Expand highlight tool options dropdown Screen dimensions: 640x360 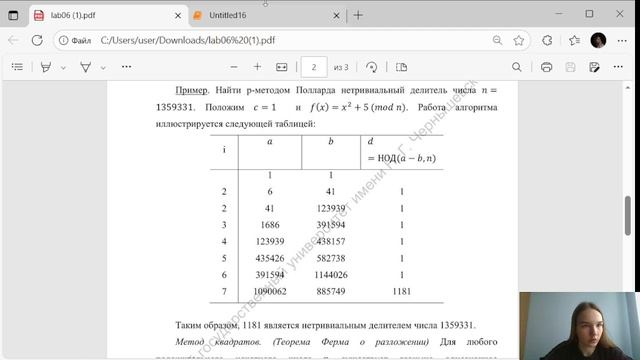pyautogui.click(x=63, y=68)
